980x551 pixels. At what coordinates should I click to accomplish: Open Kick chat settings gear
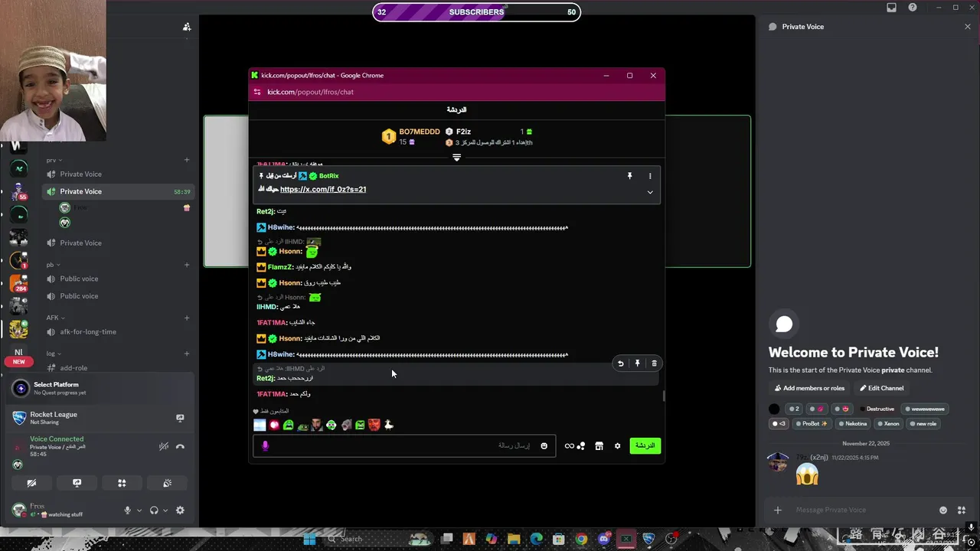617,445
